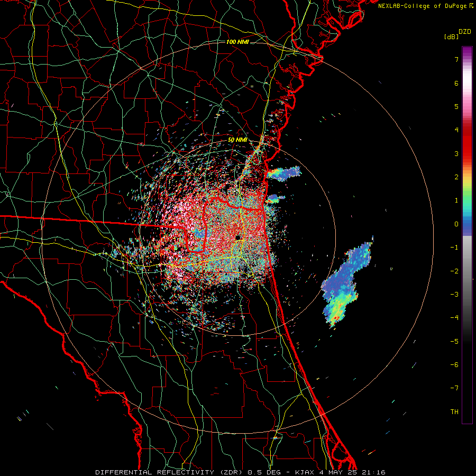Click the 7 value on color scale
476x476 pixels.
[456, 59]
